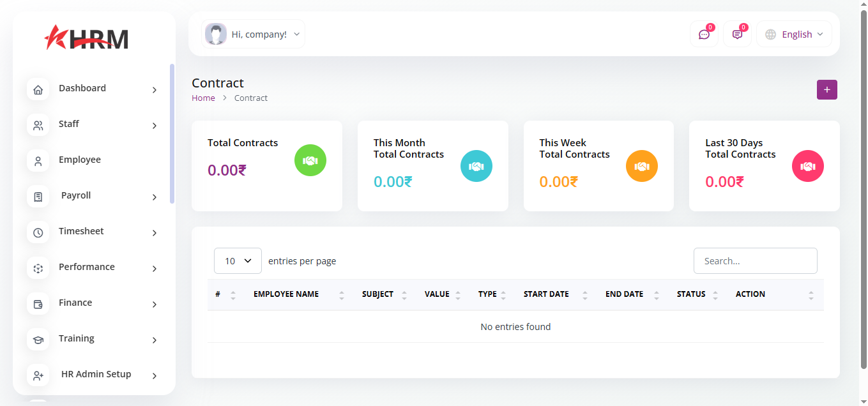Open the notifications icon next to language
Screen dimensions: 868x406
click(737, 34)
